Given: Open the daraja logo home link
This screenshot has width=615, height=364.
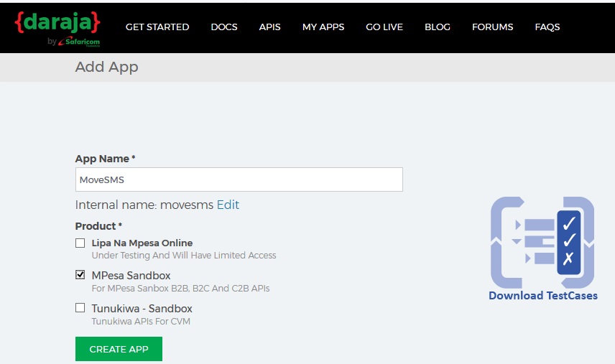Looking at the screenshot, I should pos(57,29).
